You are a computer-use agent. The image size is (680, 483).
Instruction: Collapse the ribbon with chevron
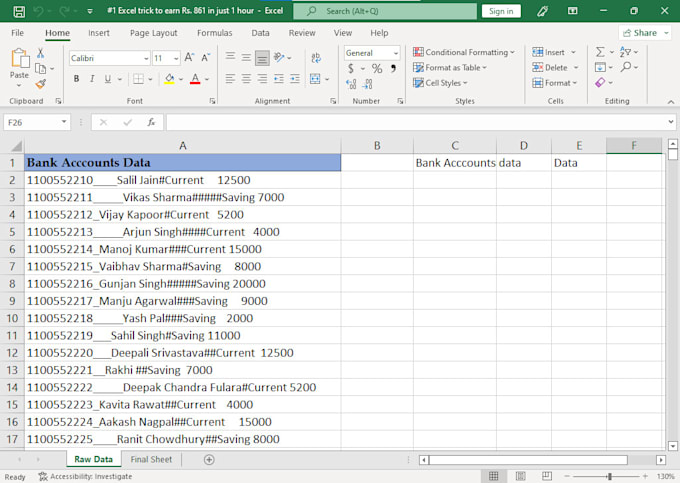coord(670,102)
